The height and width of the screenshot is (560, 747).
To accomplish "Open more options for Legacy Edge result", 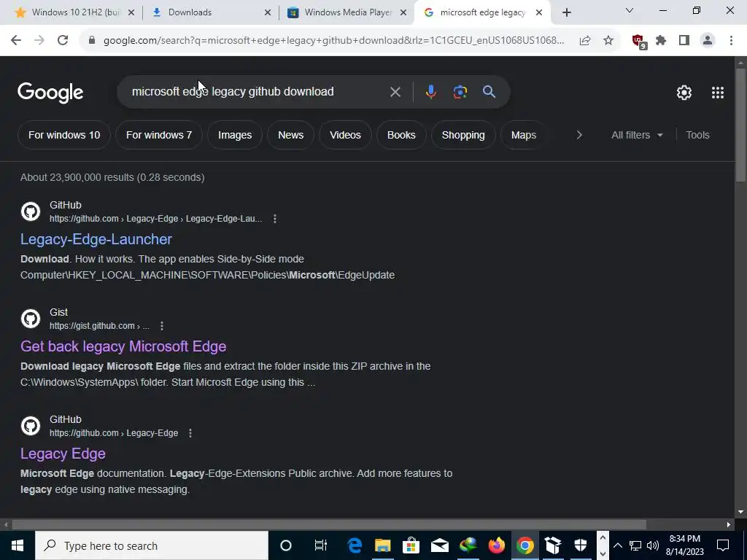I will 190,433.
